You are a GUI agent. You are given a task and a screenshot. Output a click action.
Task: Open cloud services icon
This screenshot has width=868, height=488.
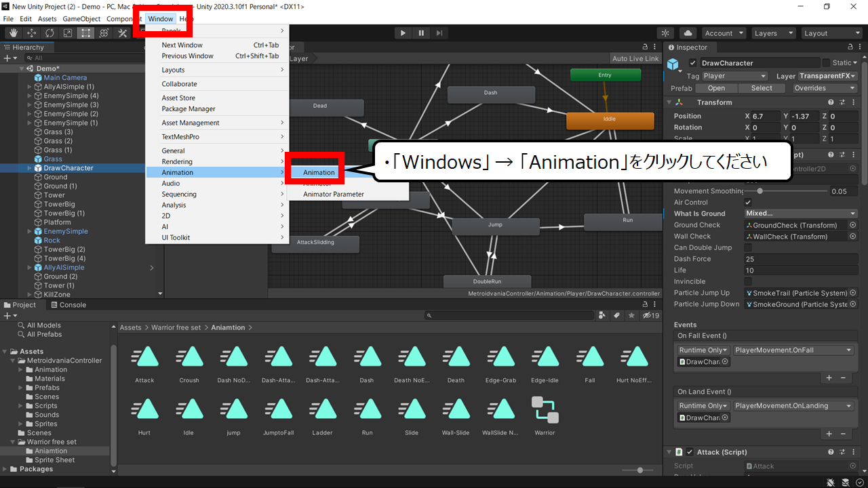pos(688,33)
